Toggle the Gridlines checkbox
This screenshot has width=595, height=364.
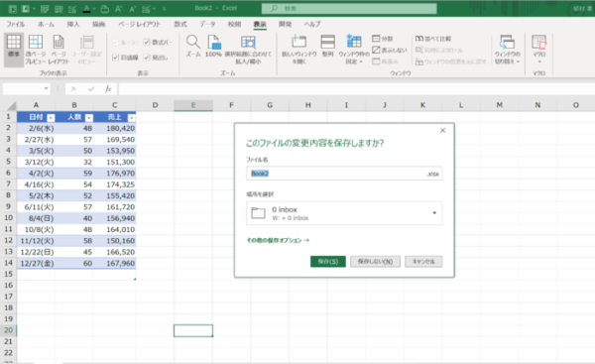116,58
